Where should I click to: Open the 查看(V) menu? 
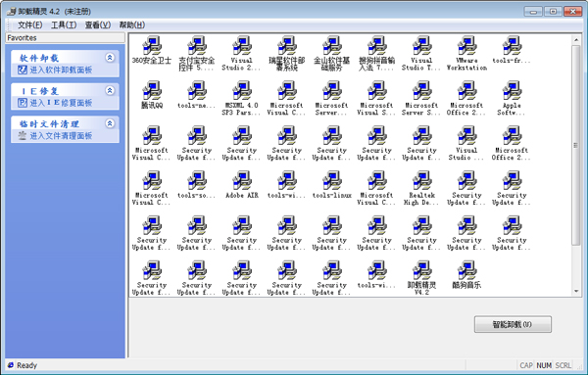pyautogui.click(x=98, y=25)
